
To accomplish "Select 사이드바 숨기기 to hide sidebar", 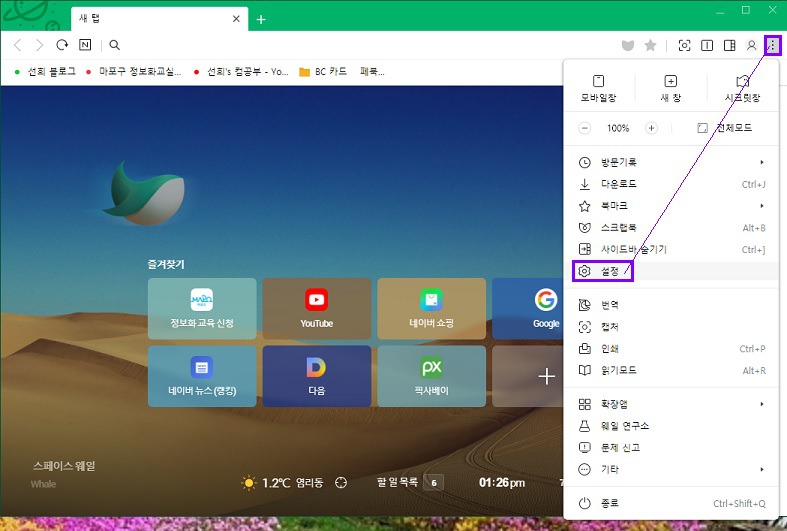I will coord(671,249).
